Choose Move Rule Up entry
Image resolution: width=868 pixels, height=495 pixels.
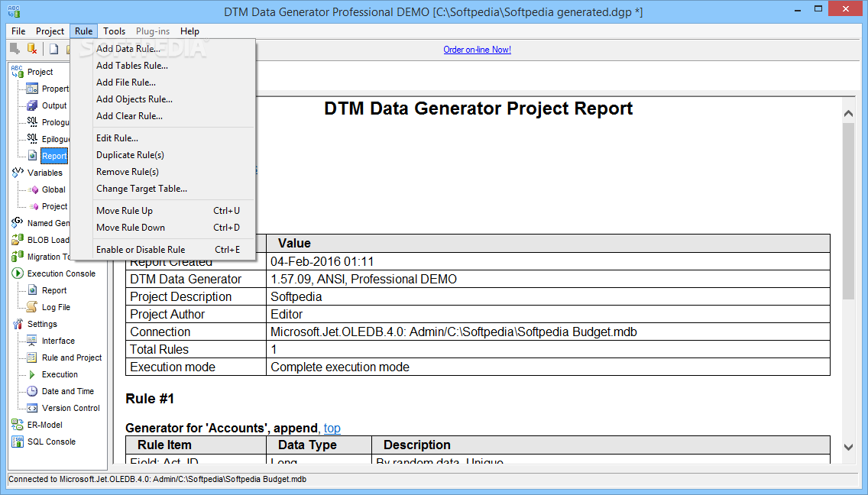pos(163,210)
